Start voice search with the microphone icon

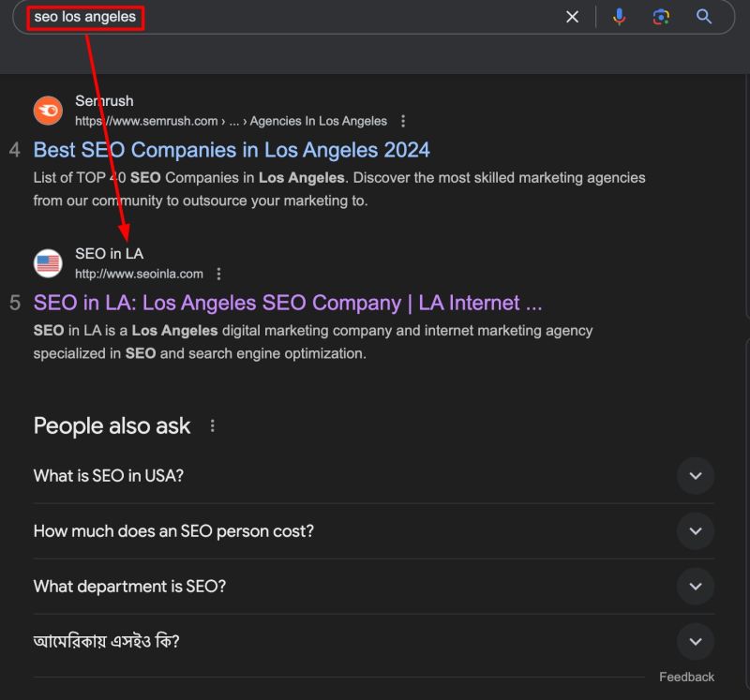tap(619, 17)
